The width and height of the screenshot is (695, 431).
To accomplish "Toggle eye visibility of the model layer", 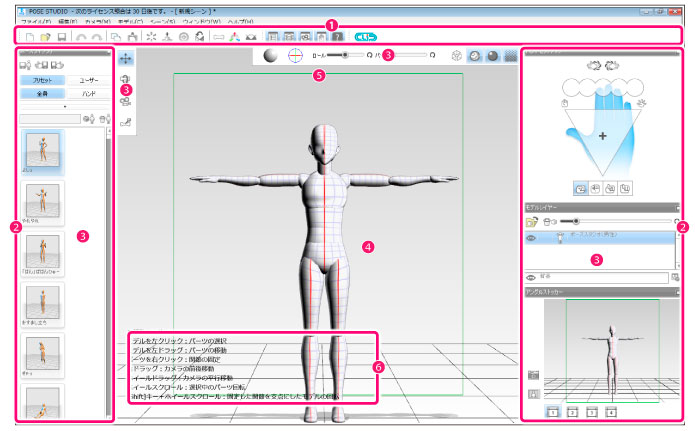I will pyautogui.click(x=531, y=239).
